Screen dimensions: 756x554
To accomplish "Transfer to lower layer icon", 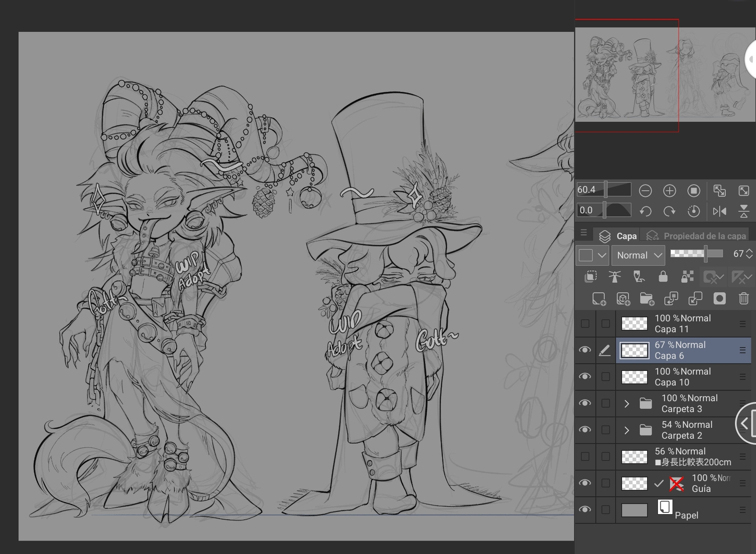I will click(x=671, y=299).
